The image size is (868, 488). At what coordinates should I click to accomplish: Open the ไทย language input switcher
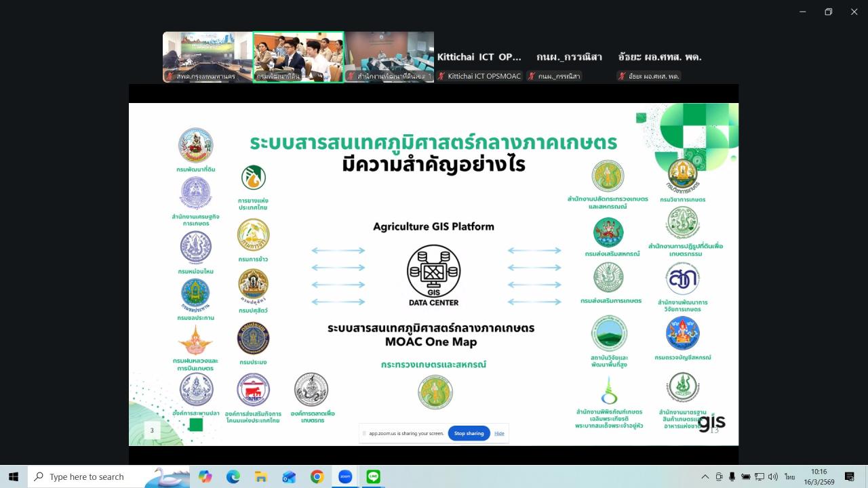coord(789,476)
